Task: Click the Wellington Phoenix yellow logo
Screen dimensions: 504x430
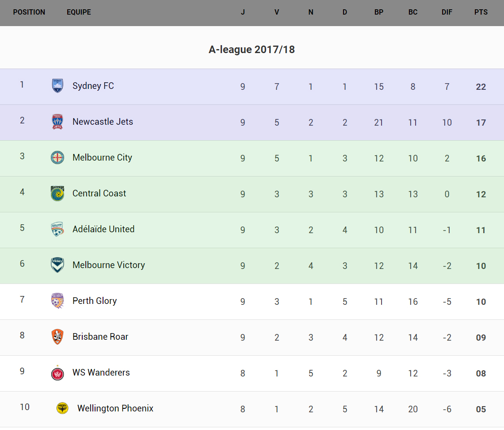Action: (x=62, y=408)
